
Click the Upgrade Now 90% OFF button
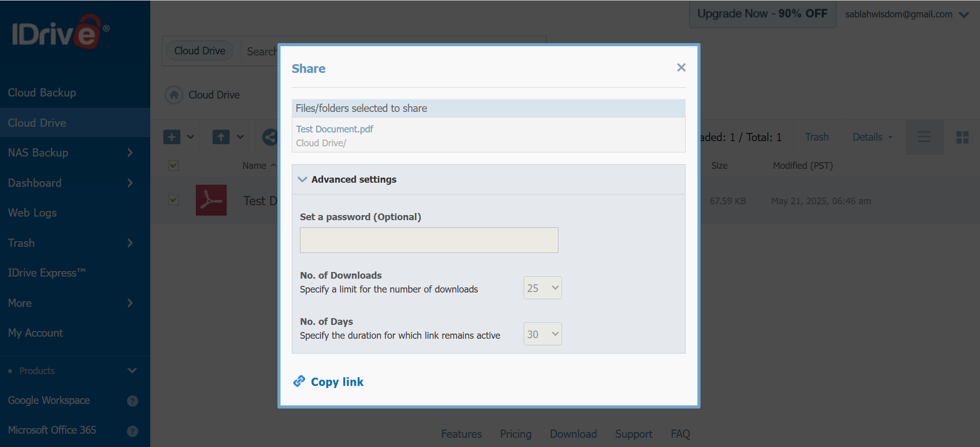click(x=763, y=14)
